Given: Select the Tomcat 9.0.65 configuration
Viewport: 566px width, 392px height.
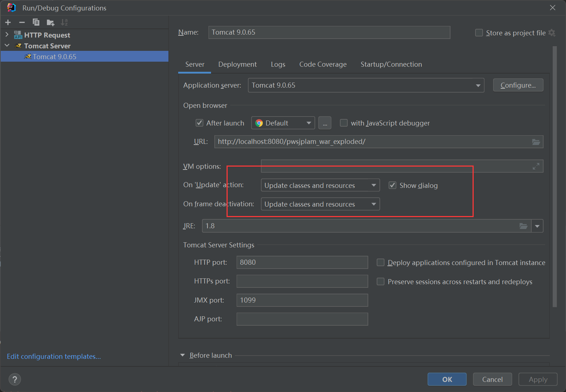Looking at the screenshot, I should click(x=84, y=57).
